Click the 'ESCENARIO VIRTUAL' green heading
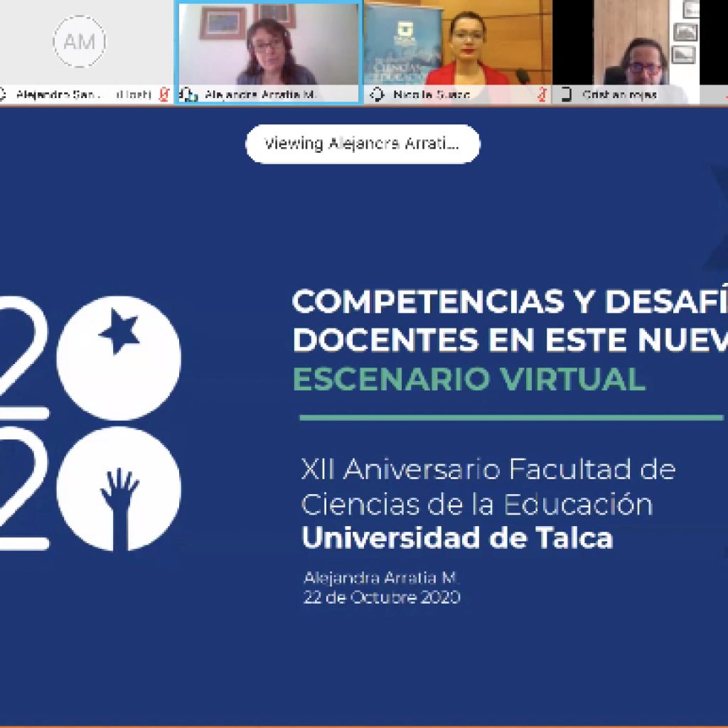This screenshot has height=728, width=728. click(x=469, y=379)
